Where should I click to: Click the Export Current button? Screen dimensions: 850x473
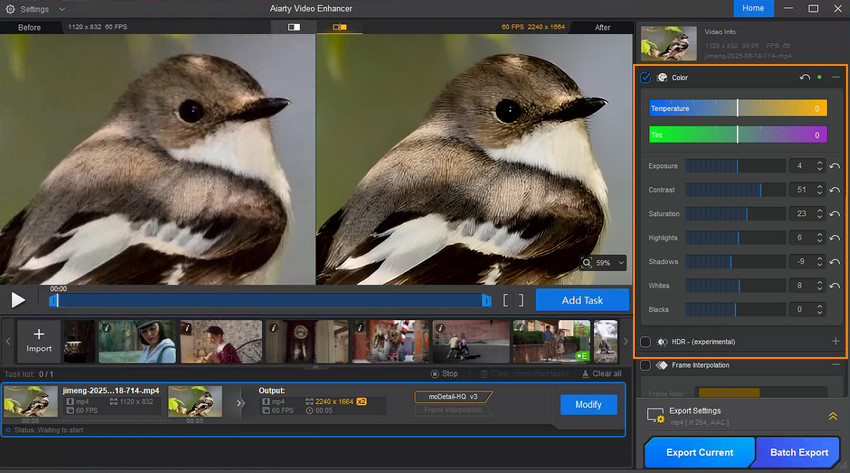pos(698,452)
